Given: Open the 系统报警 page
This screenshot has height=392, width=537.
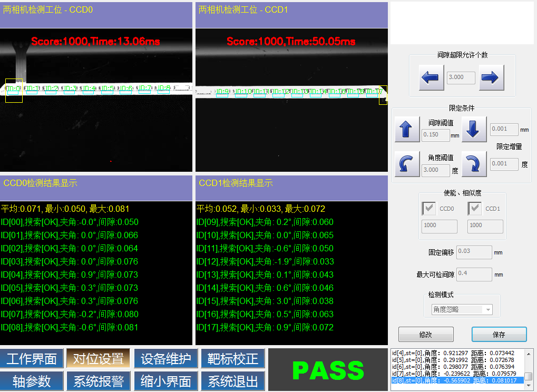Looking at the screenshot, I should coord(98,381).
